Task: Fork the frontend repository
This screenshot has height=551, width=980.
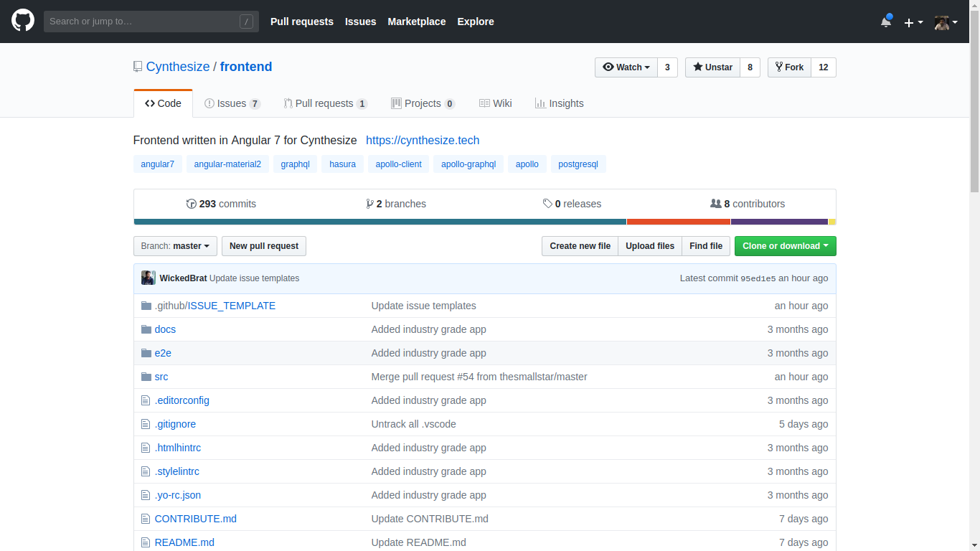Action: pos(788,67)
